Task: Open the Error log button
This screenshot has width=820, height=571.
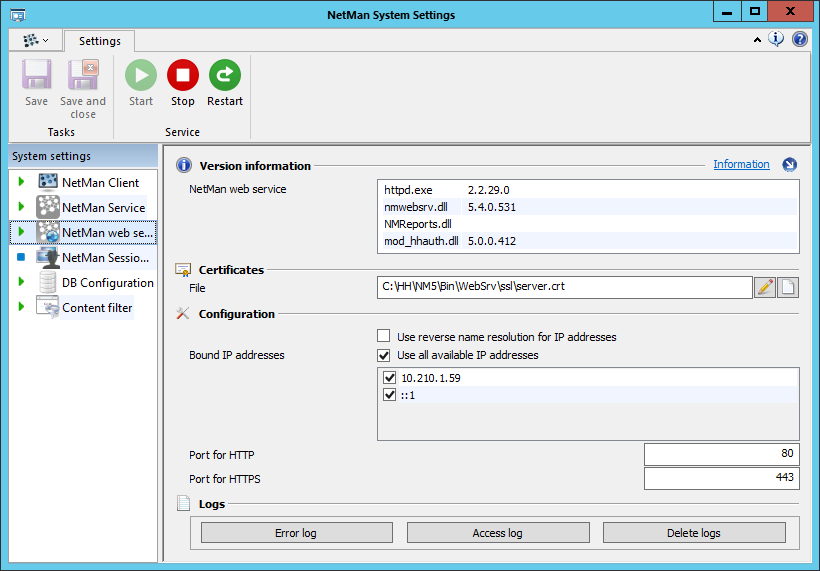Action: tap(296, 533)
